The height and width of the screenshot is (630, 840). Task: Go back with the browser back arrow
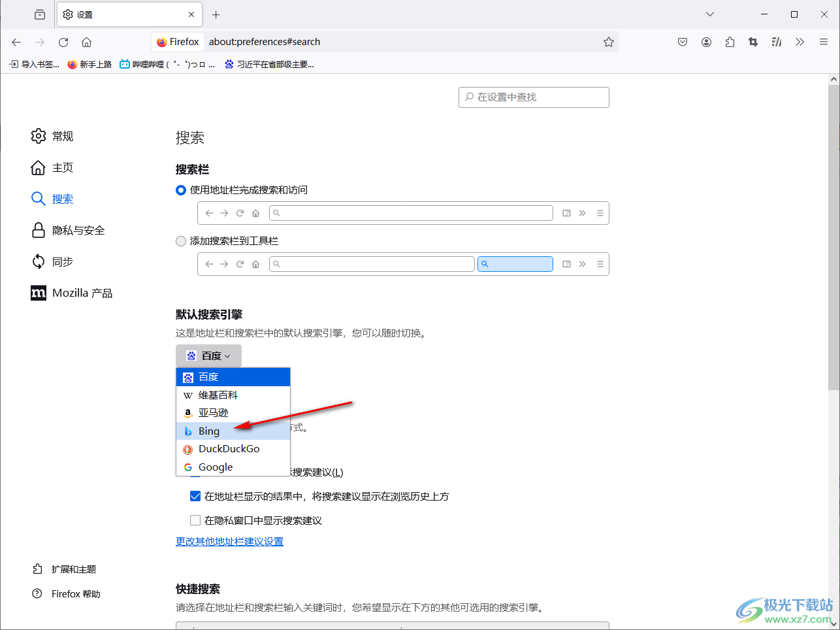16,42
